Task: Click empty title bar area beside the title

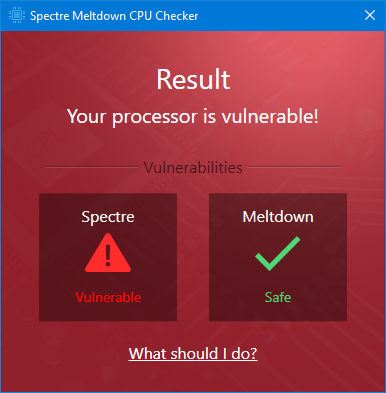Action: click(280, 15)
